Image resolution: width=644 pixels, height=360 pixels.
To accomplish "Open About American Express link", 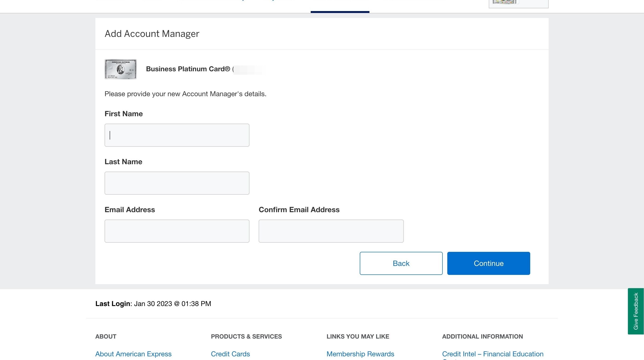I will click(133, 354).
